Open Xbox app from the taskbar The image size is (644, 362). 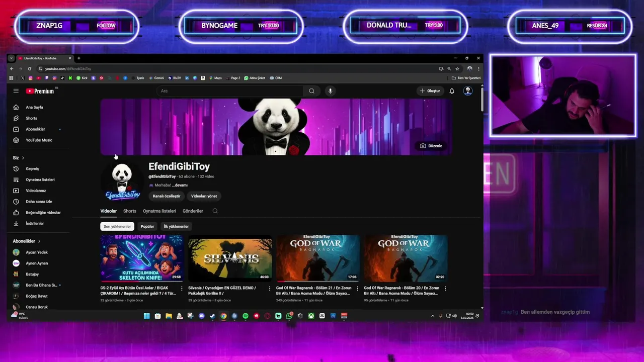point(311,316)
